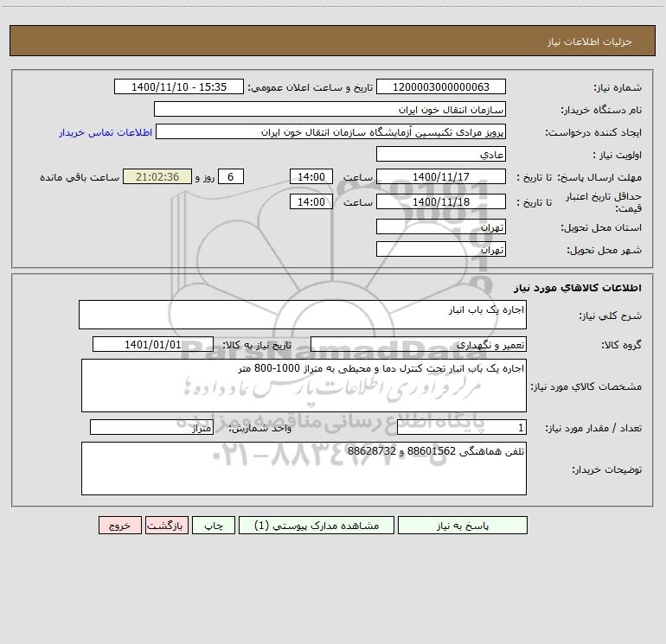
Task: Click the label اولویت نیاز
Action: 618,156
